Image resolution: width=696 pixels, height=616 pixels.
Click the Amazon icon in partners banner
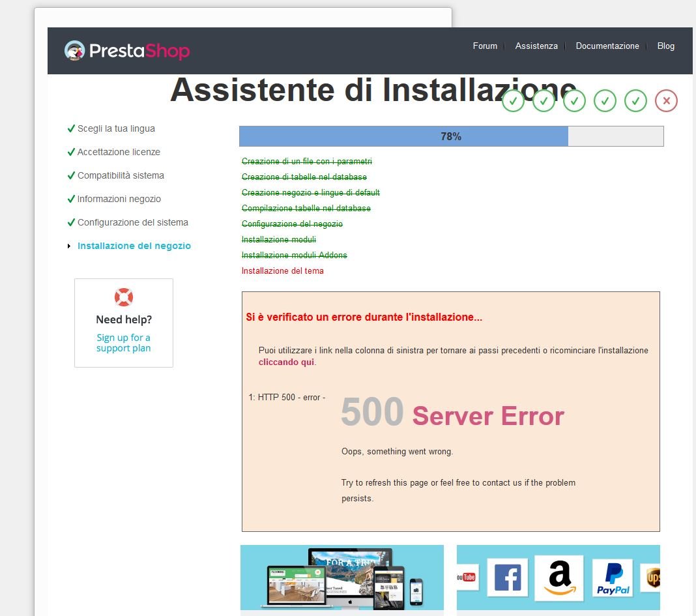pyautogui.click(x=559, y=578)
